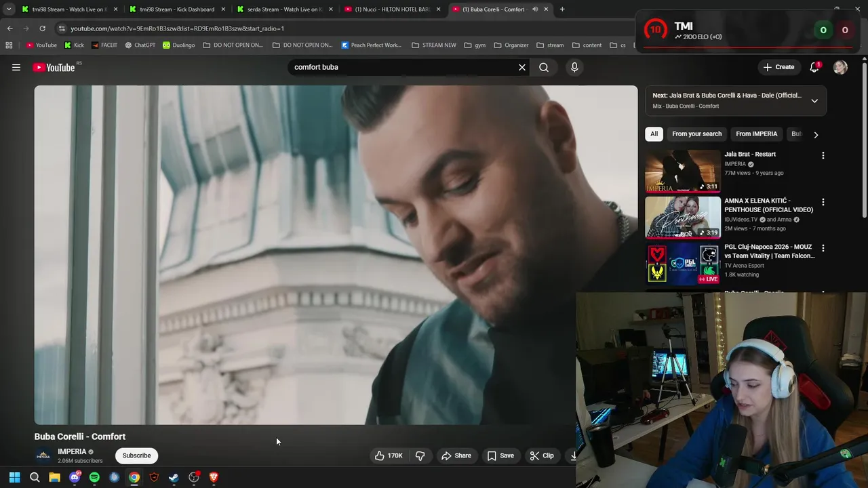Screen dimensions: 868x488
Task: Open IMPERIA channel avatar
Action: click(x=43, y=455)
